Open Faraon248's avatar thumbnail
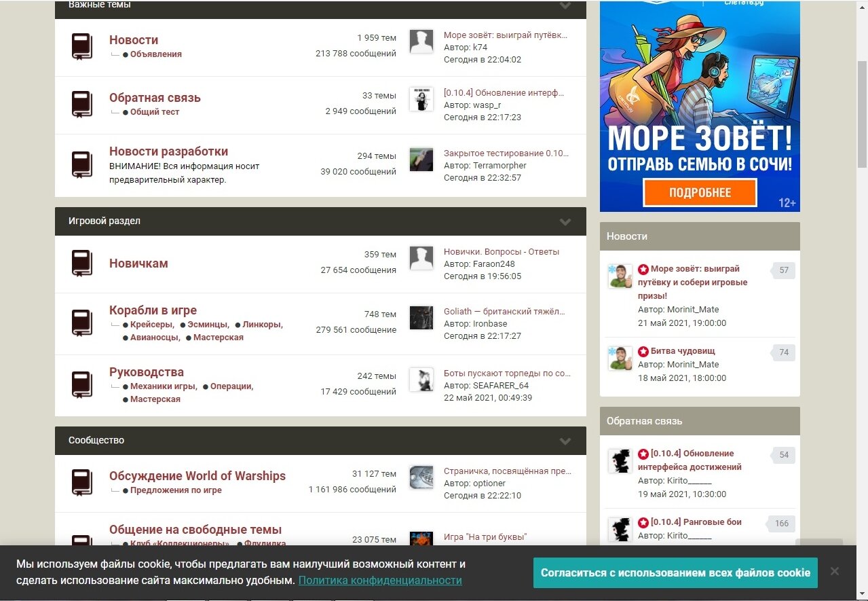Screen dimensions: 868x601 click(x=421, y=258)
